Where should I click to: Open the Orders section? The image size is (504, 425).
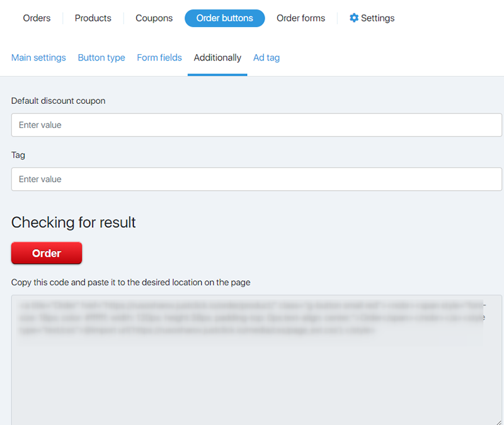(x=37, y=18)
